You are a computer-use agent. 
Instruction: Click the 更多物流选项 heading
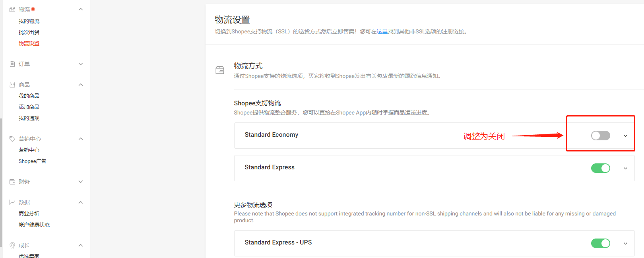tap(253, 205)
